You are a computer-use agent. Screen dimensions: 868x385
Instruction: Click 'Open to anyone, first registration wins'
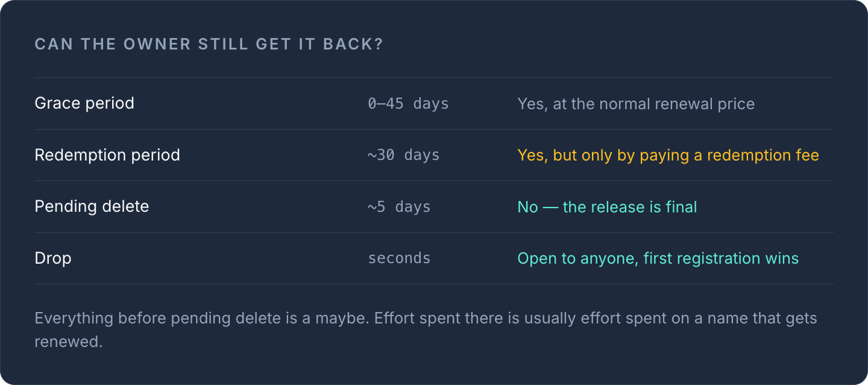click(x=658, y=258)
